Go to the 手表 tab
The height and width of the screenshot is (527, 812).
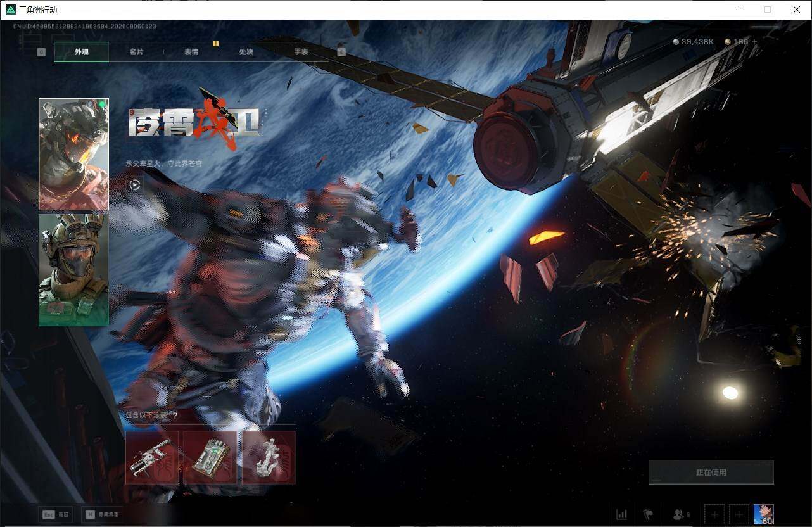click(x=301, y=52)
